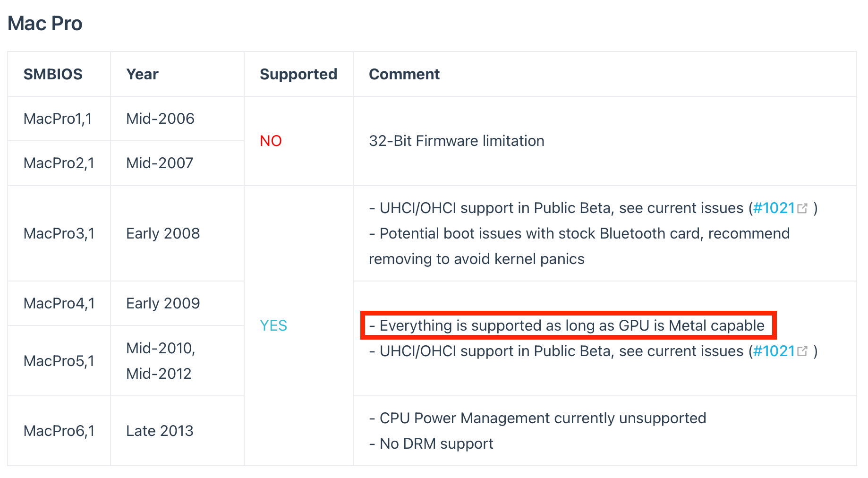Click the blue YES support status
The width and height of the screenshot is (868, 478).
273,325
